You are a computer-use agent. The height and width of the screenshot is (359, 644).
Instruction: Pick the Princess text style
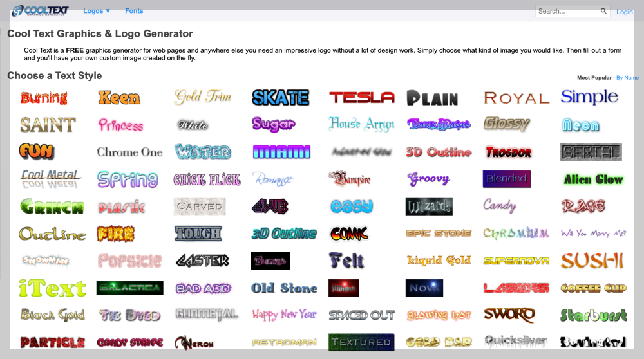tap(121, 125)
